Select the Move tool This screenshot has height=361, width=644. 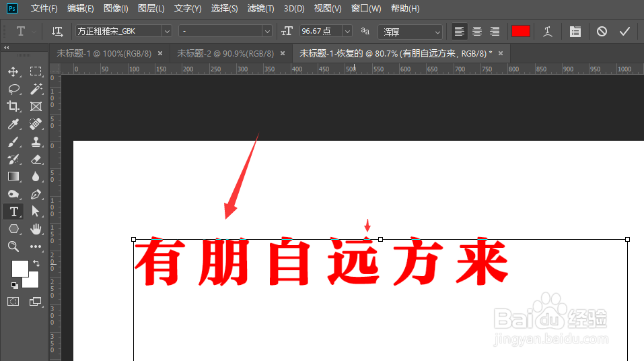point(13,71)
